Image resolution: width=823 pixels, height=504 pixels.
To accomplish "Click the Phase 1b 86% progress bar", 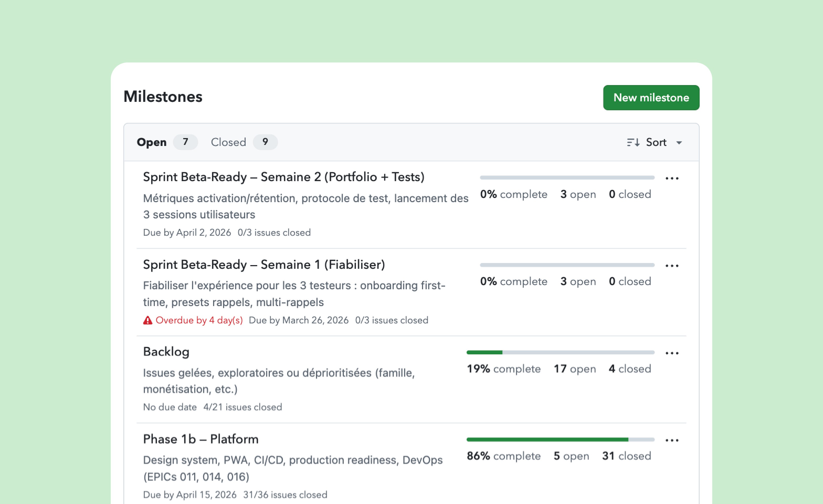I will [560, 439].
